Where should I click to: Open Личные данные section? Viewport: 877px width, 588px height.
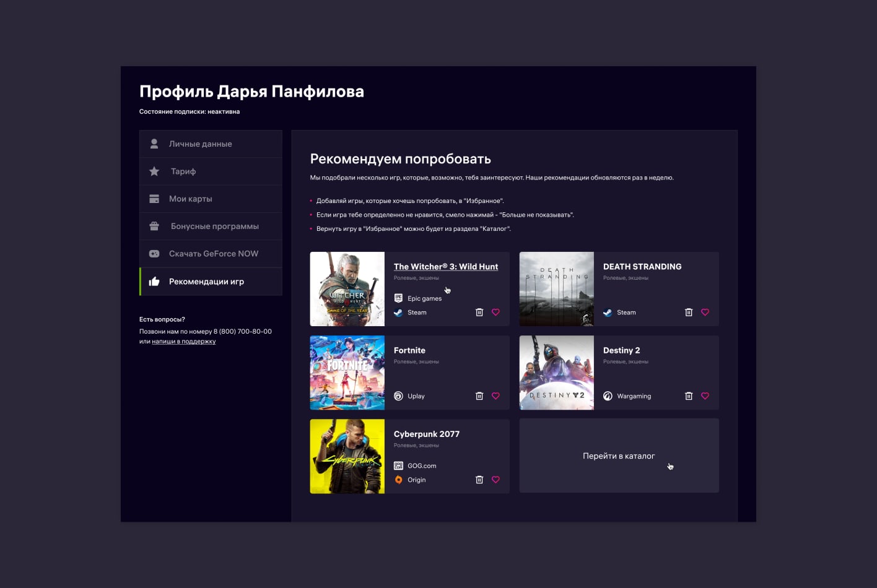click(x=211, y=144)
